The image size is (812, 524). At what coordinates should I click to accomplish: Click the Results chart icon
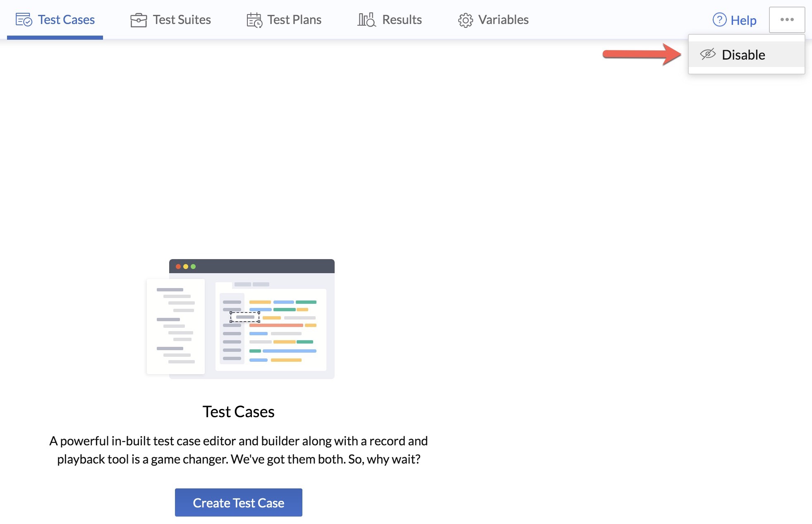coord(366,20)
